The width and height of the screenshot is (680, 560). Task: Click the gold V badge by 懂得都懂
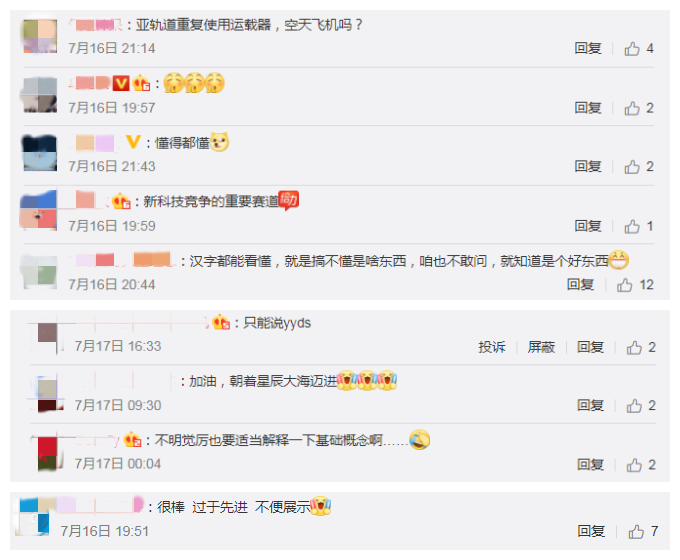(134, 141)
